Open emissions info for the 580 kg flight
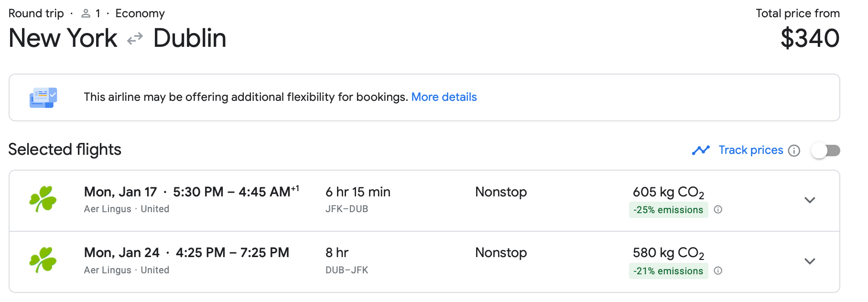Viewport: 868px width, 302px height. [x=718, y=270]
